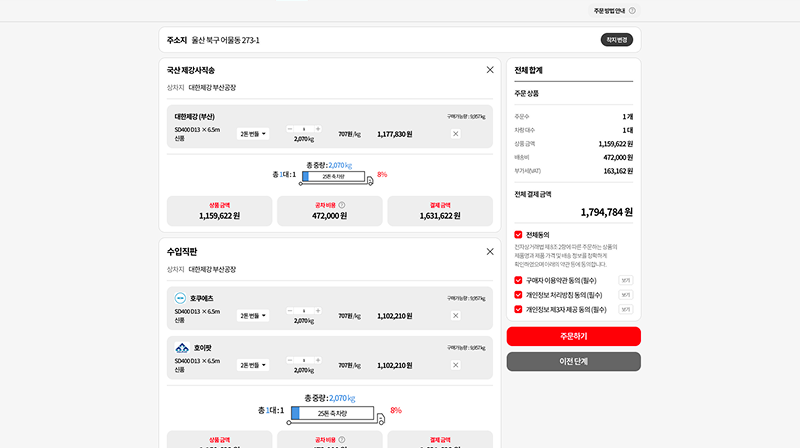Increase quantity for 대한제강 (부산) item
Image resolution: width=800 pixels, height=448 pixels.
tap(318, 129)
